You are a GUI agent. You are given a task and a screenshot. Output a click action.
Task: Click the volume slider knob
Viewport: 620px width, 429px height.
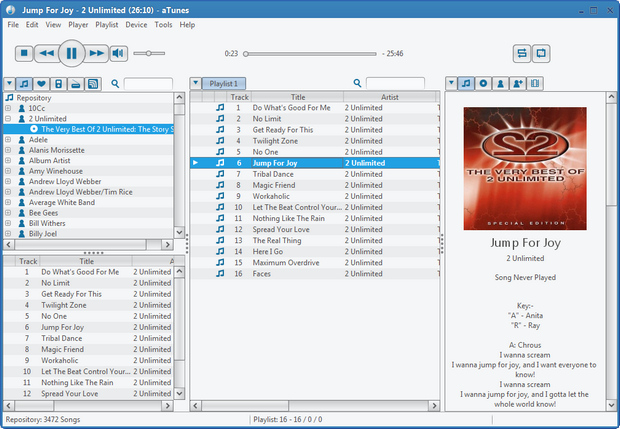tap(149, 53)
